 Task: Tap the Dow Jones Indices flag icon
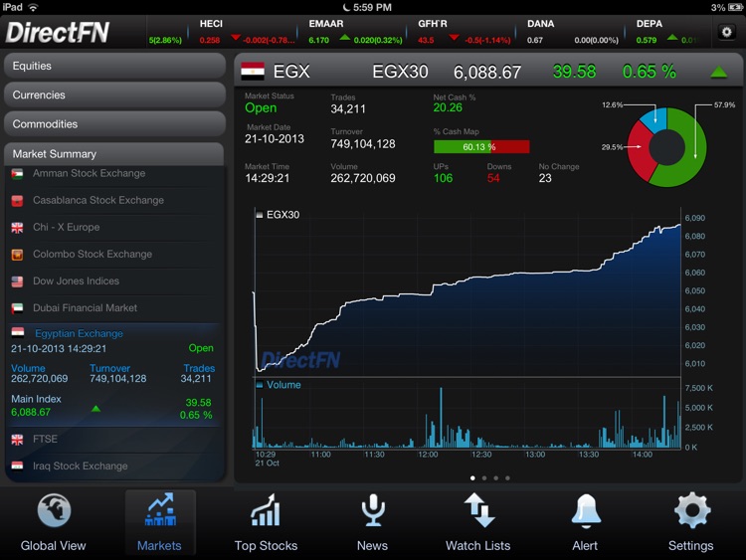17,281
